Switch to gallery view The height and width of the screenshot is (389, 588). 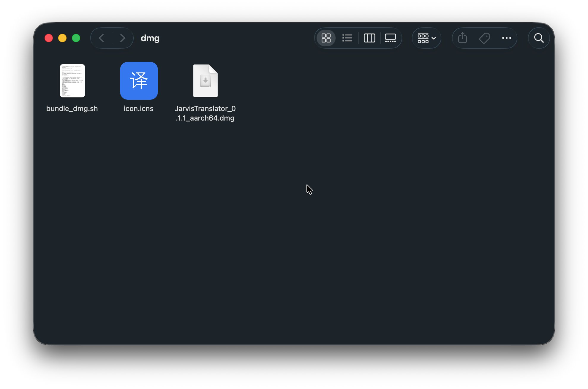click(x=390, y=38)
